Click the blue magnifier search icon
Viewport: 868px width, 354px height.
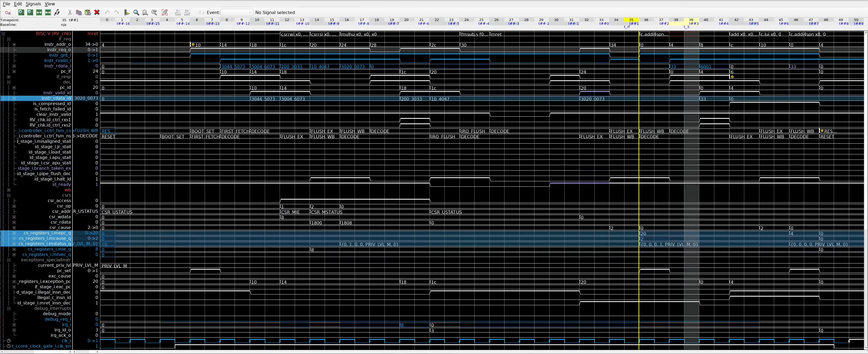tap(136, 12)
